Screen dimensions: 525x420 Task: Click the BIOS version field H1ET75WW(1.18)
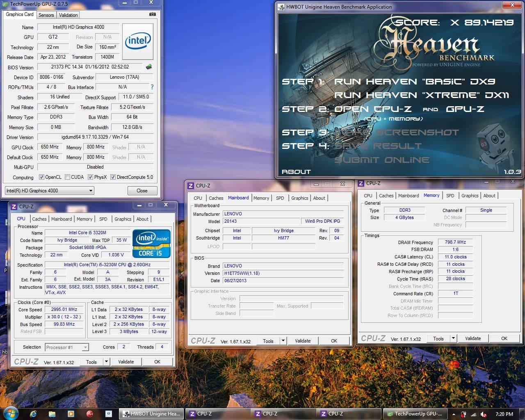click(x=283, y=273)
